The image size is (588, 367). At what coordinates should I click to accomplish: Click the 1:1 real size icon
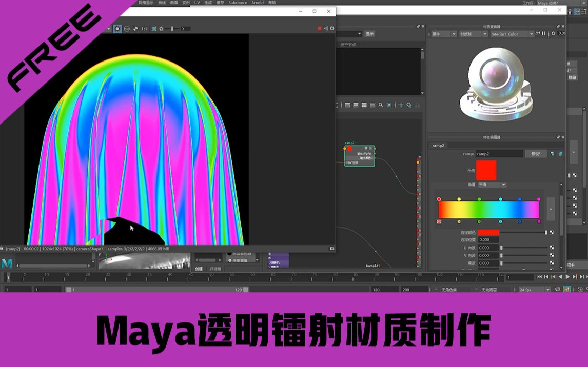[x=144, y=29]
